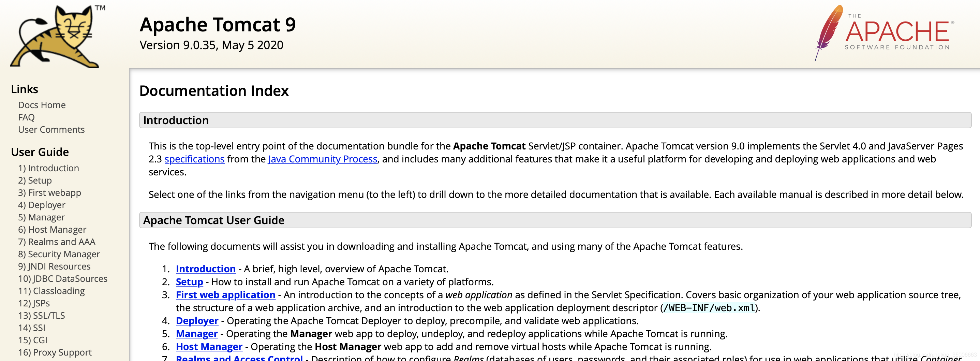Image resolution: width=980 pixels, height=361 pixels.
Task: Follow the specifications link in the introduction
Action: click(x=194, y=159)
